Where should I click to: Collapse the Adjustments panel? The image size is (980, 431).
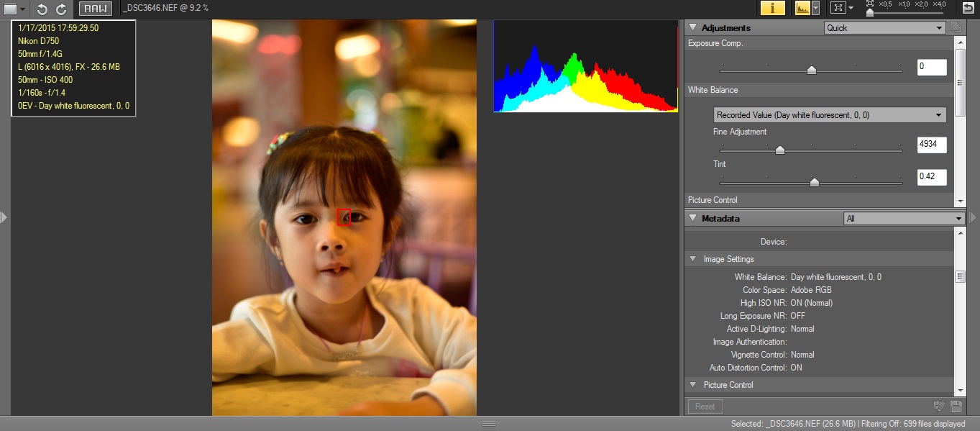tap(692, 27)
